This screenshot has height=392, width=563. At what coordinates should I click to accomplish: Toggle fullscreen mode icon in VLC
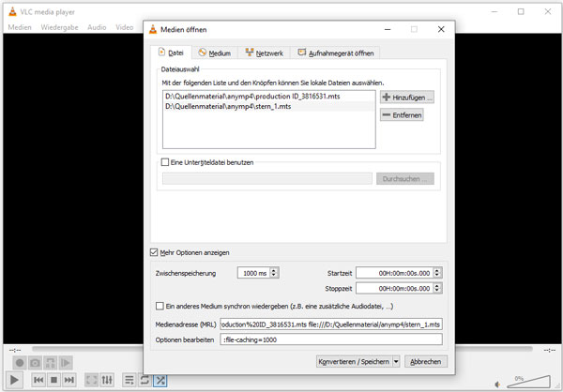(x=91, y=380)
